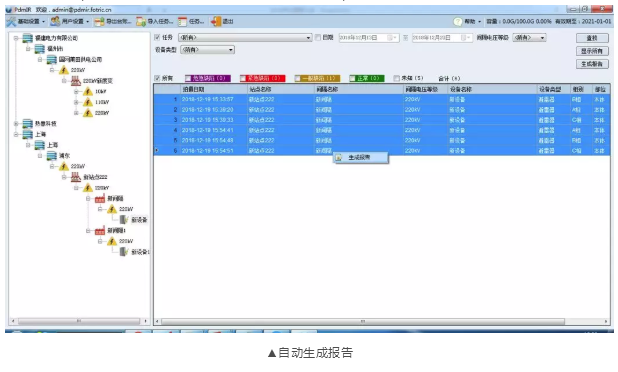Expand the 热像科技 tree node

point(16,124)
